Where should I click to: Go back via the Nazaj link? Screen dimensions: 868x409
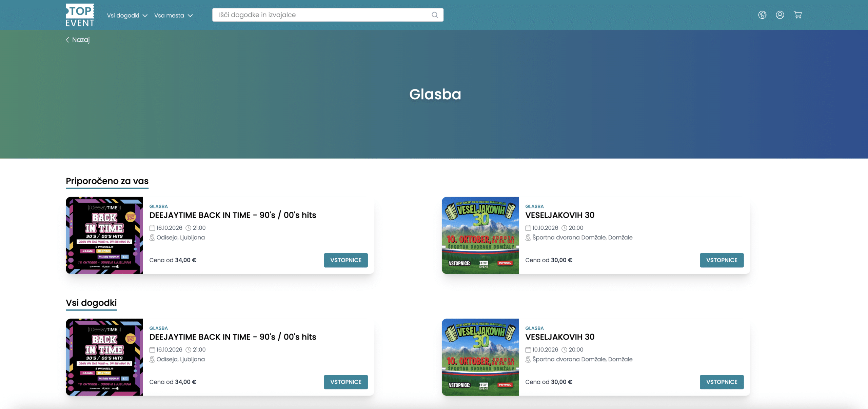click(x=78, y=40)
